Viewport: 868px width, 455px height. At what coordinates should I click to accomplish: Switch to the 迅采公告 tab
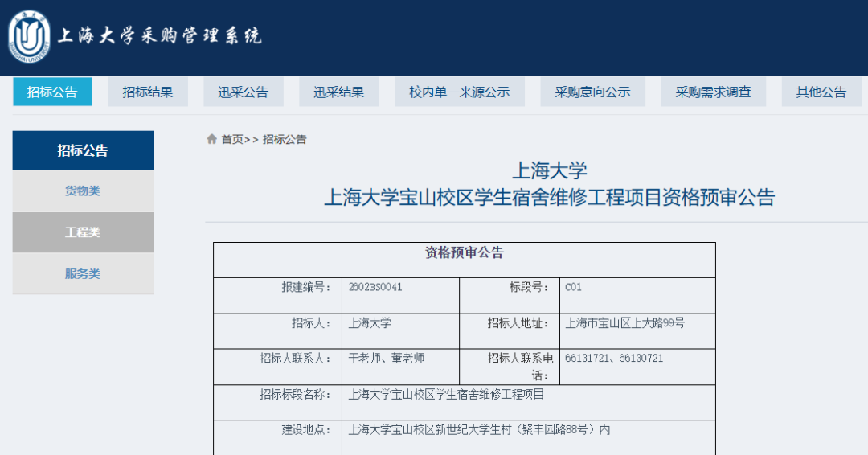point(243,92)
